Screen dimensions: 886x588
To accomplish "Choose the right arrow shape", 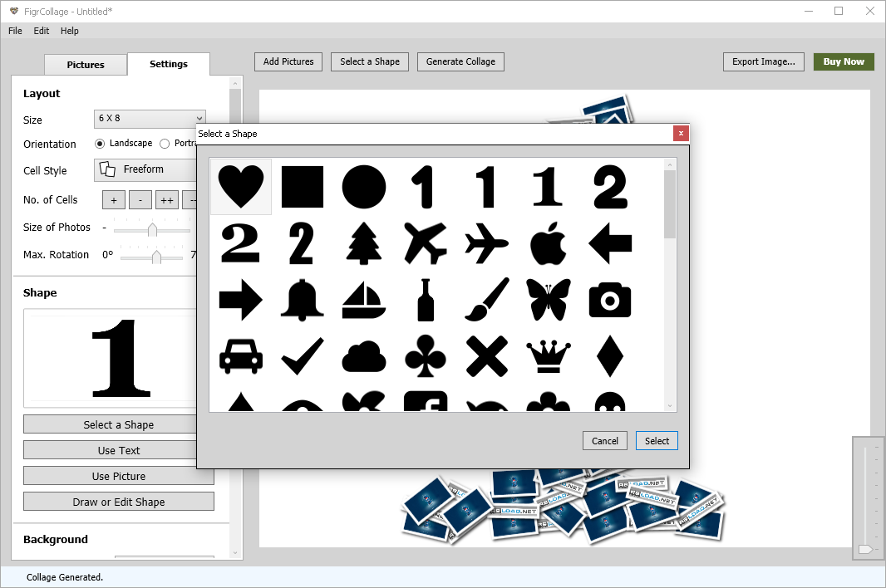I will click(241, 300).
